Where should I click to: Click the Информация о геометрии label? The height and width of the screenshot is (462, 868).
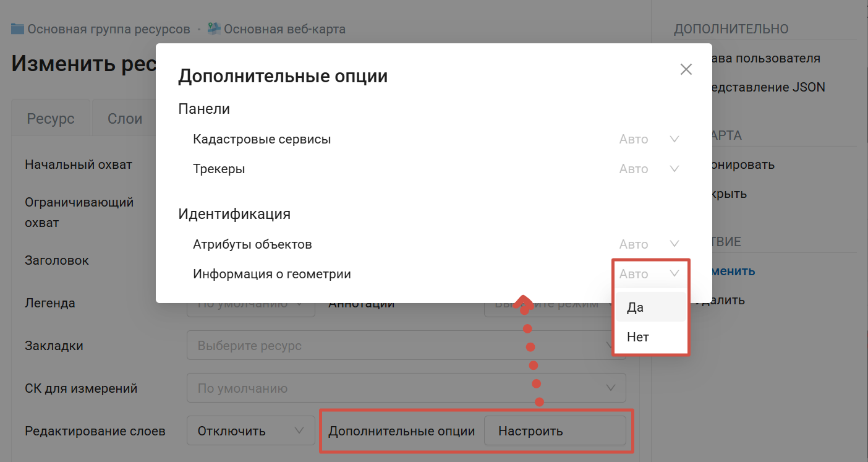click(272, 274)
